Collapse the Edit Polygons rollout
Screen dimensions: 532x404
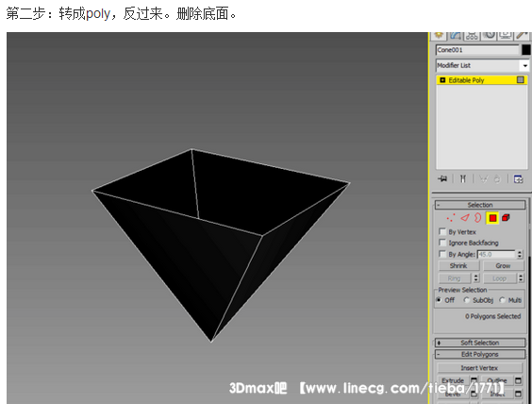[x=480, y=354]
